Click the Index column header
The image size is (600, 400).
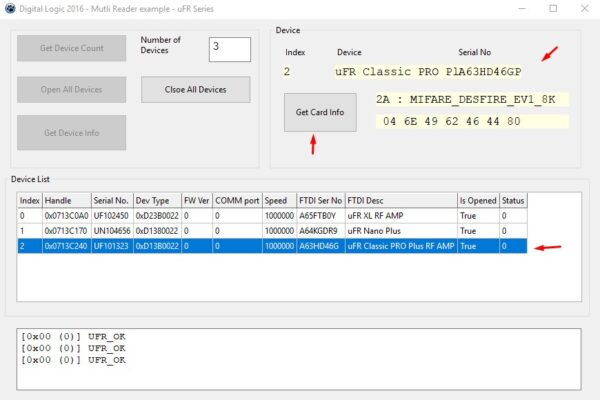[x=30, y=200]
